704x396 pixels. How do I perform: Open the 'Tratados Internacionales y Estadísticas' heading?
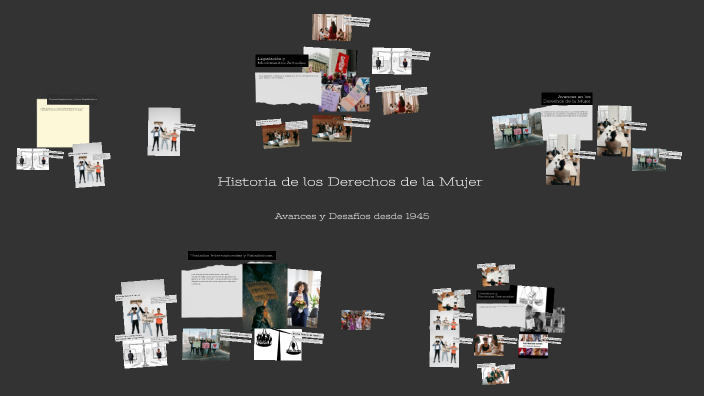(232, 255)
